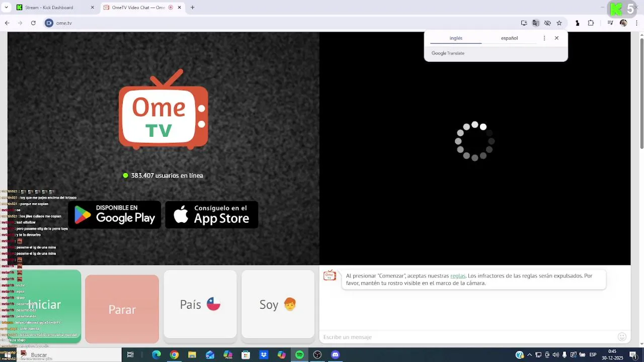
Task: Open OBS Studio from the taskbar
Action: pos(317,355)
